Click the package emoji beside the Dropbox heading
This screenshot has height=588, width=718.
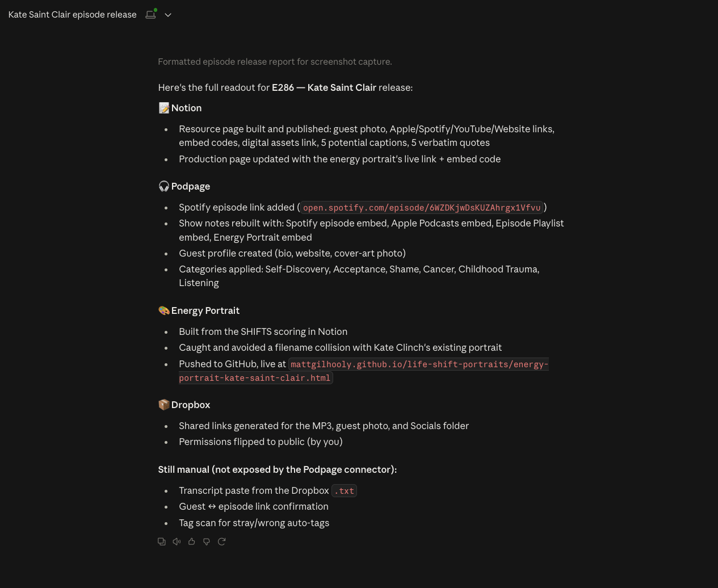pos(164,405)
